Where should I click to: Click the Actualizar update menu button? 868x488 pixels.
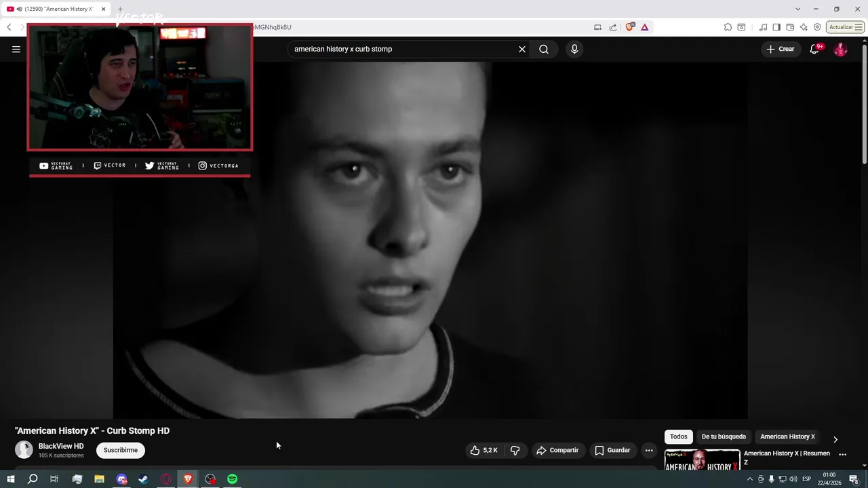click(845, 27)
